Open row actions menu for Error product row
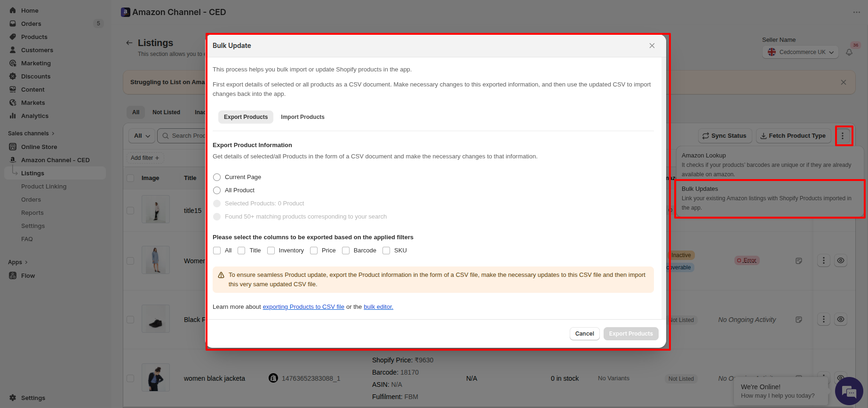 coord(824,260)
